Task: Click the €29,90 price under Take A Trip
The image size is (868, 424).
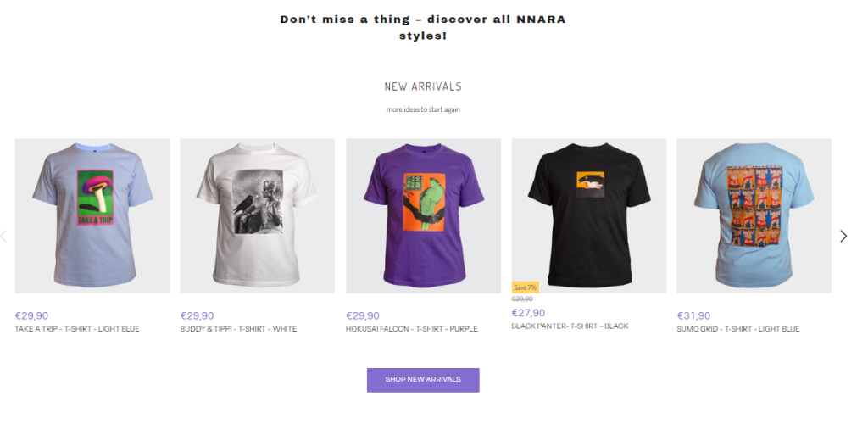Action: [x=32, y=316]
